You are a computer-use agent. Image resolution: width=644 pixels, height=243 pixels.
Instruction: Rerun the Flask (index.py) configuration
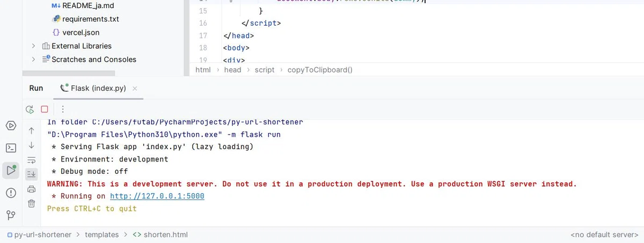point(30,109)
